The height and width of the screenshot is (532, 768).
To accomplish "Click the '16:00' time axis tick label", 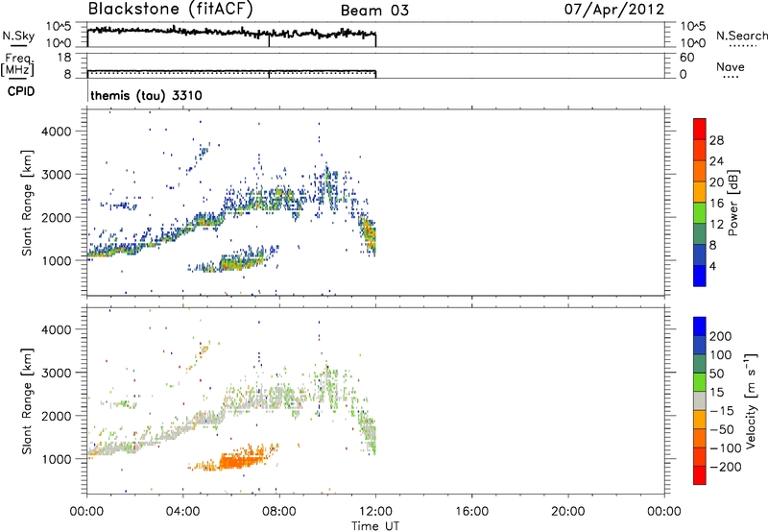I will point(471,512).
